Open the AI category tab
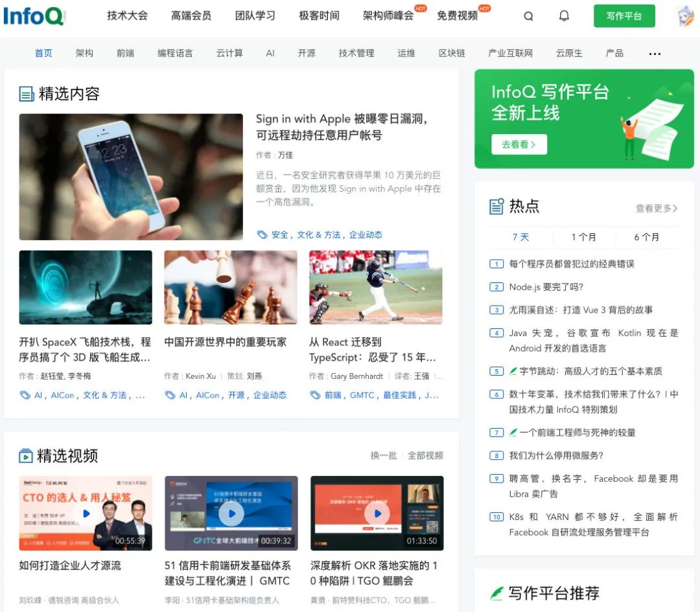This screenshot has height=612, width=700. [x=270, y=53]
